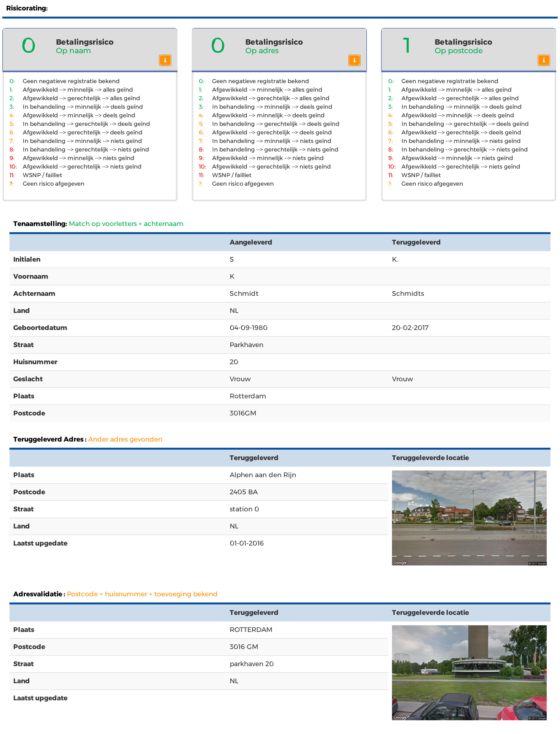Image resolution: width=560 pixels, height=734 pixels.
Task: Click 'Match op voorletters + achternaam' text
Action: tap(126, 224)
